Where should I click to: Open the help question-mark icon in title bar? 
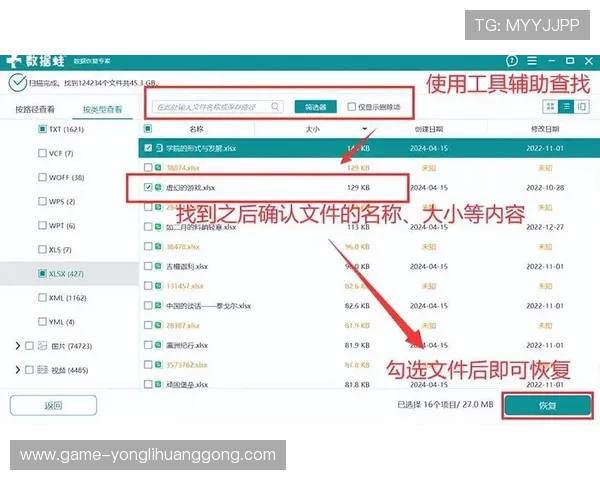[512, 61]
